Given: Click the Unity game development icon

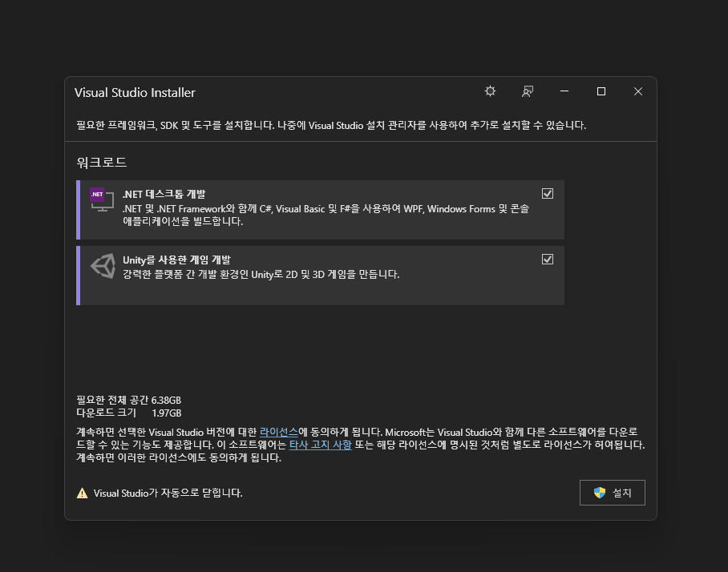Looking at the screenshot, I should [x=103, y=266].
